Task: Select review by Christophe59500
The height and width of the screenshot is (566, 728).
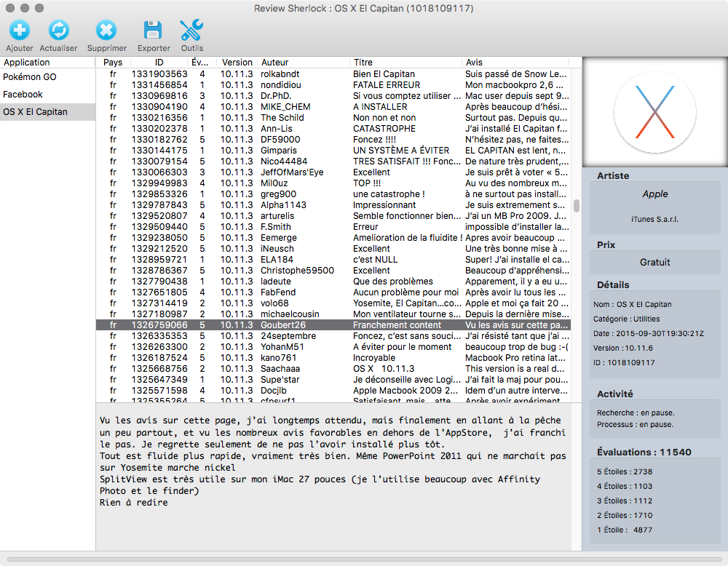Action: [x=333, y=271]
